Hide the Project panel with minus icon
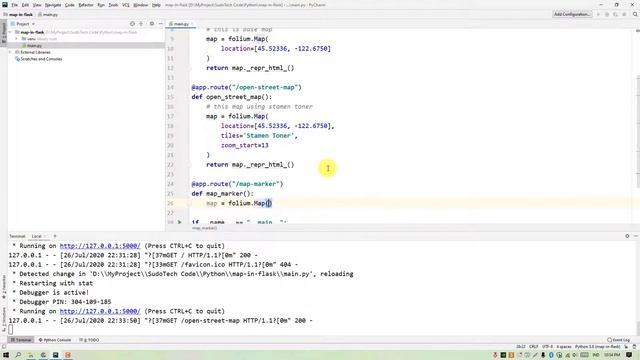The height and width of the screenshot is (360, 640). [160, 24]
